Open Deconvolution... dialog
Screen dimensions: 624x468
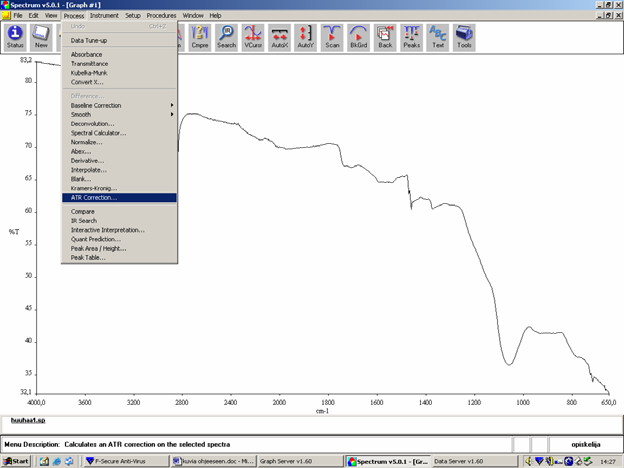pos(119,124)
